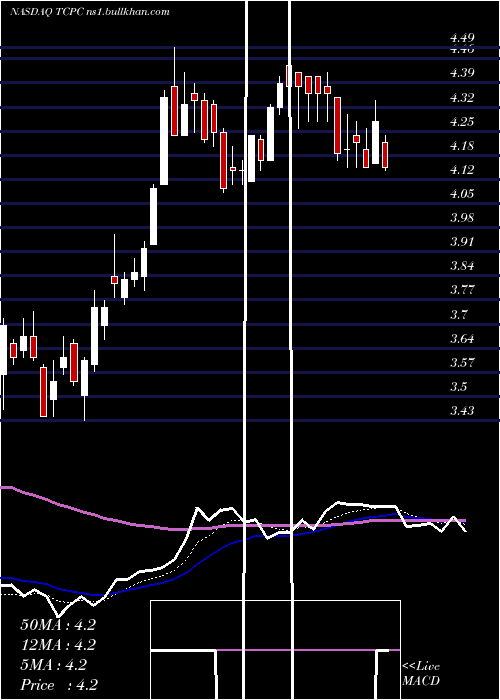This screenshot has width=500, height=700.
Task: Click the 3.5 price axis label
Action: point(459,387)
